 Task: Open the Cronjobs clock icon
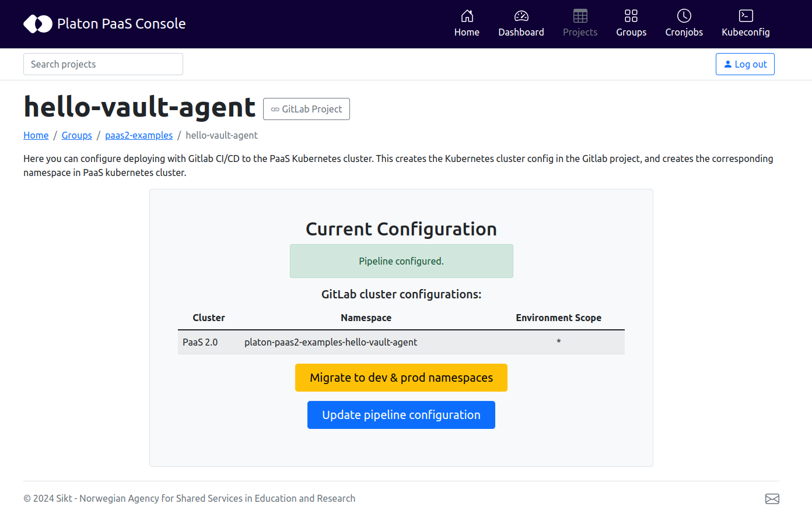click(684, 16)
